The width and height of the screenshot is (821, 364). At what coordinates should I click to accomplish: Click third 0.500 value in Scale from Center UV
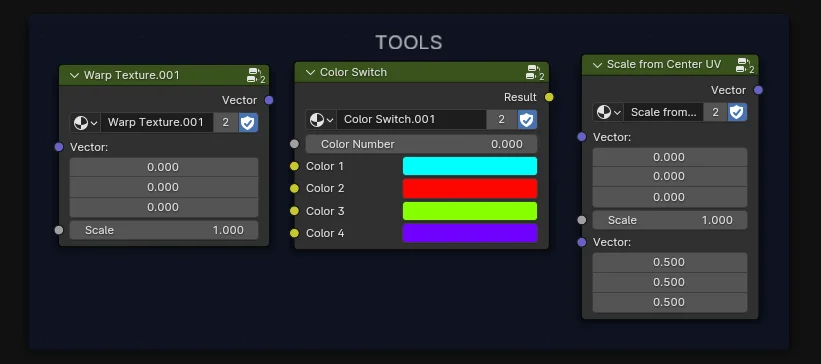670,302
